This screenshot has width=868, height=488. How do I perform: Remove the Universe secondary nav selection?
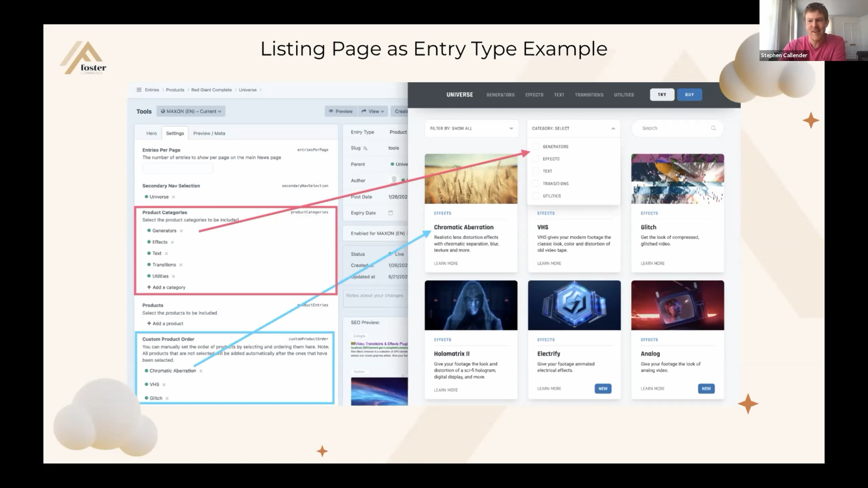coord(174,197)
